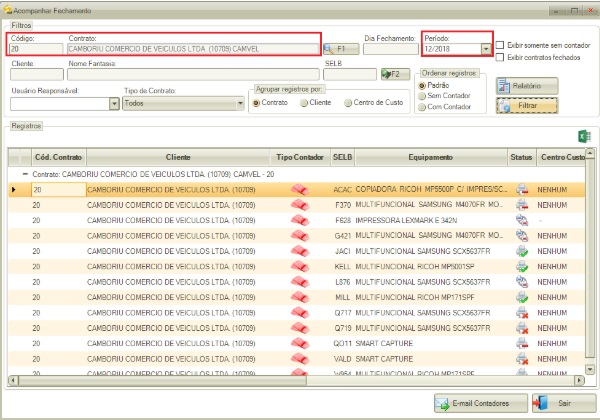Send E-mail Contadores
This screenshot has height=420, width=600.
(x=481, y=403)
